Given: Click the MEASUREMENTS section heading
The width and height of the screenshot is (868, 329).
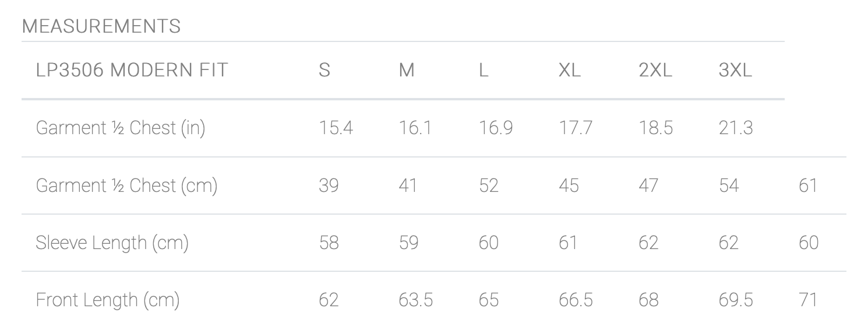Looking at the screenshot, I should (101, 26).
